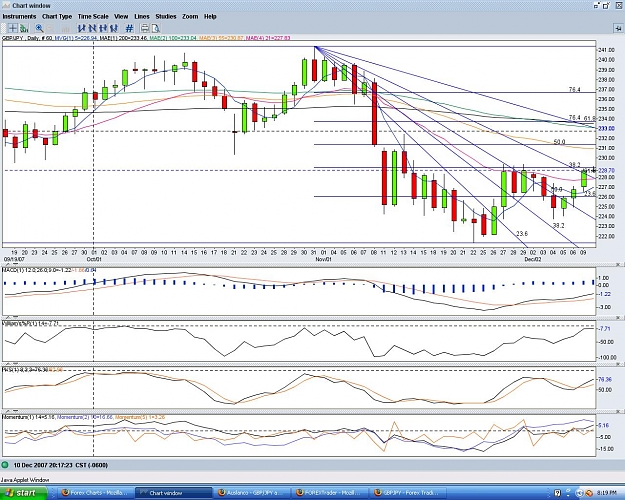Open print preview page icon
This screenshot has height=500, width=625.
coord(155,28)
